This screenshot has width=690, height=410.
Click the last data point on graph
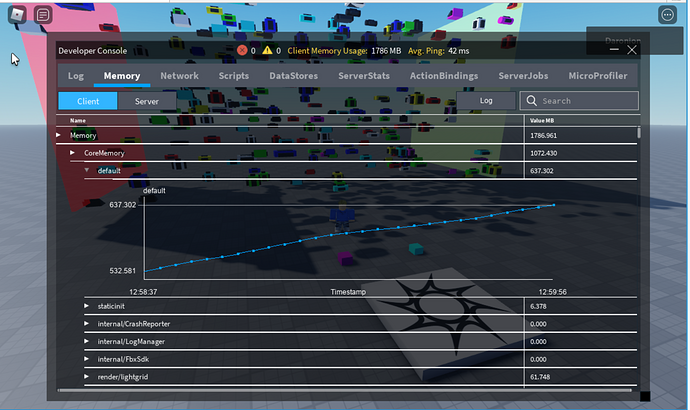point(554,205)
